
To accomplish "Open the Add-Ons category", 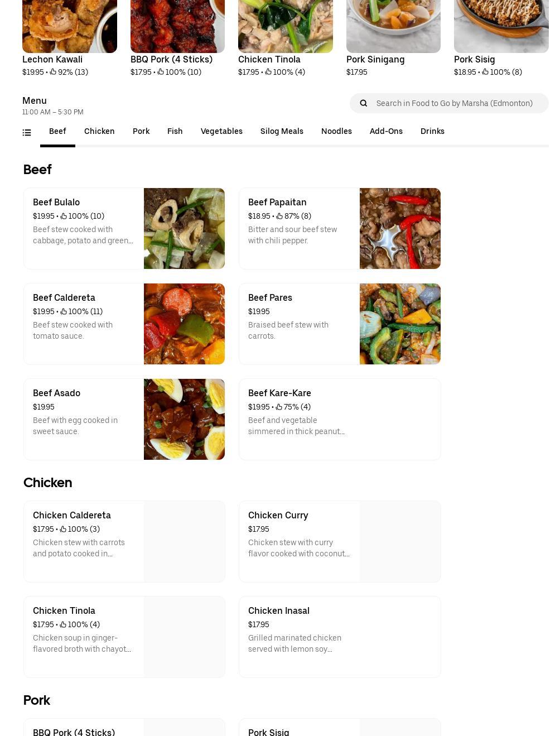I will (386, 131).
